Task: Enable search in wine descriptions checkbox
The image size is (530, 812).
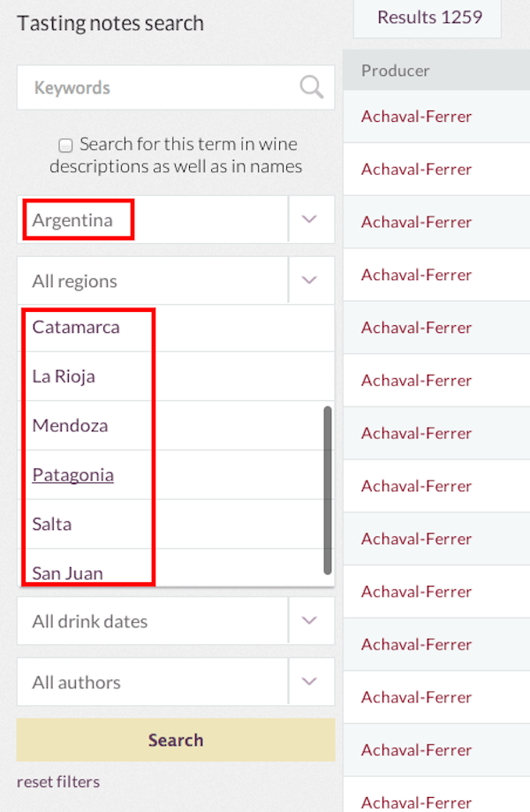Action: click(65, 145)
